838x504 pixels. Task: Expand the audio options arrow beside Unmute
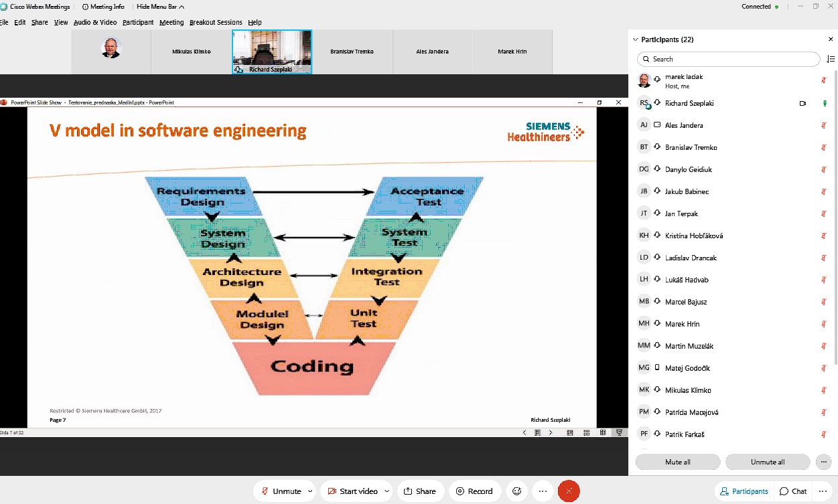point(309,491)
